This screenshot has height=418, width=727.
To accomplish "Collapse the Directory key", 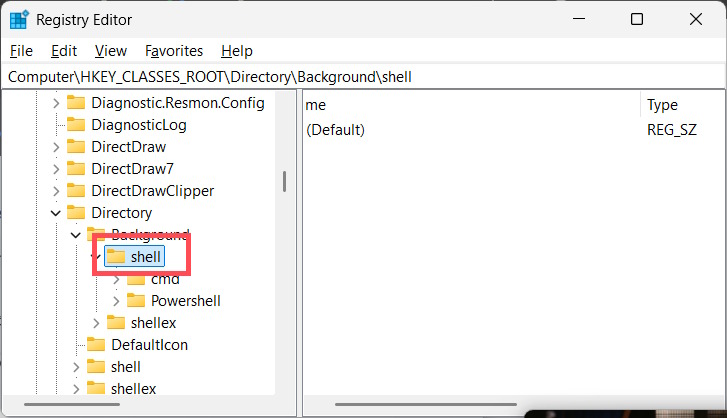I will (56, 213).
